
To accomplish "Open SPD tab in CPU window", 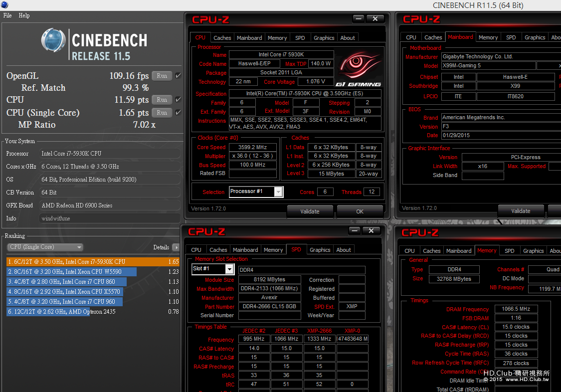I will 300,38.
